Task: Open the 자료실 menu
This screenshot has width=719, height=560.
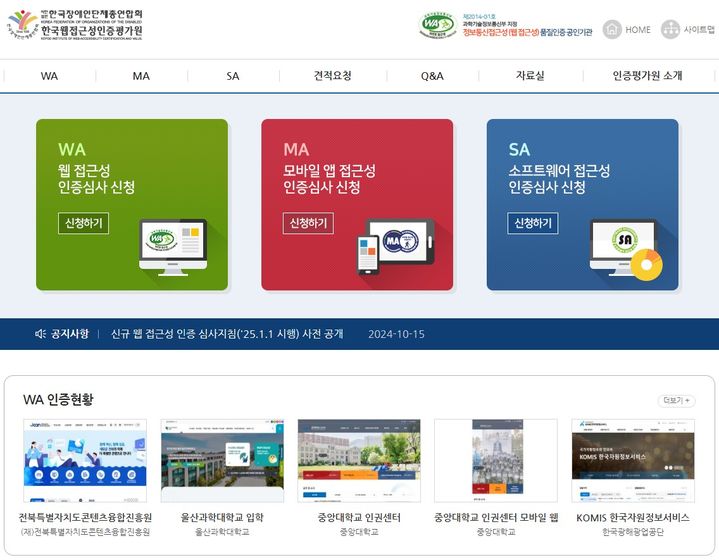Action: 530,76
